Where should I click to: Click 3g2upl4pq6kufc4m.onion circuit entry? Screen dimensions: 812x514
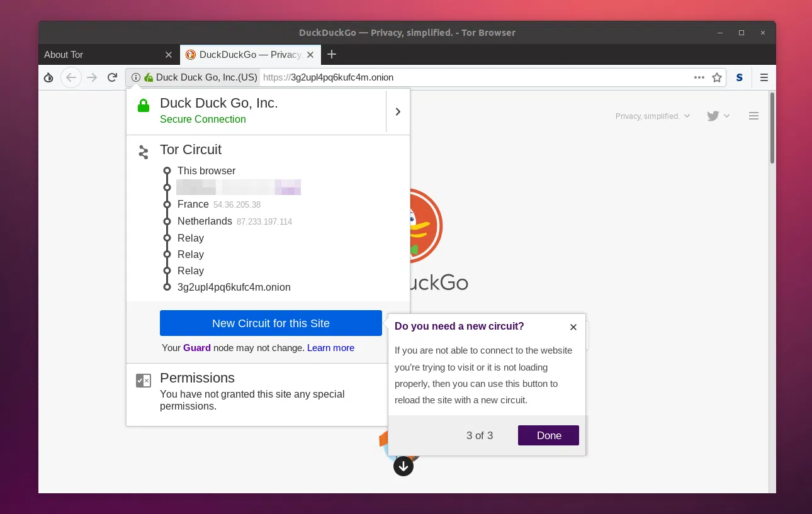(234, 287)
